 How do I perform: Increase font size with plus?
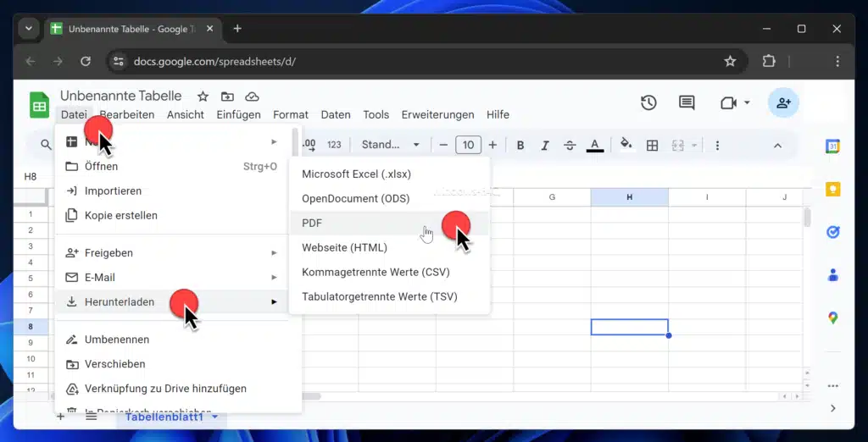[x=492, y=146]
